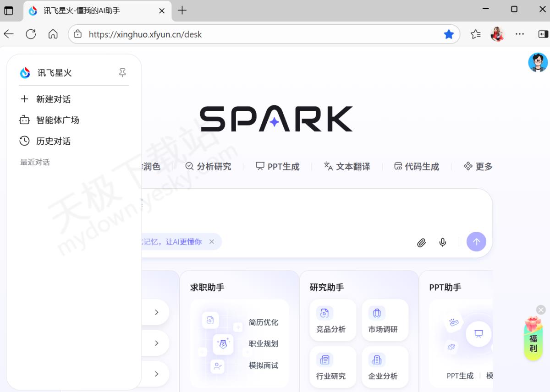
Task: Open the user avatar at top right
Action: pyautogui.click(x=538, y=63)
